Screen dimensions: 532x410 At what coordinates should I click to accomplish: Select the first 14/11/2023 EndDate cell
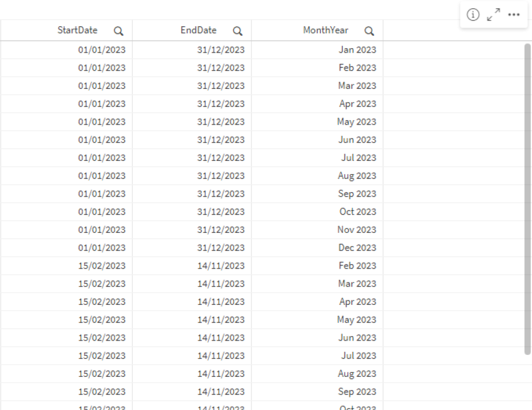point(221,266)
